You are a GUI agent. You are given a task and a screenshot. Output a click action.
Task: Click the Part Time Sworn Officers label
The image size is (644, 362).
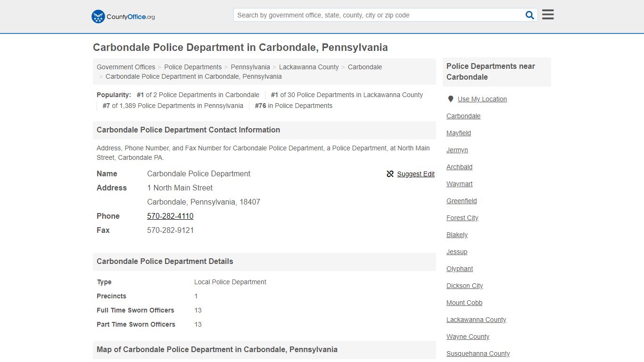136,324
